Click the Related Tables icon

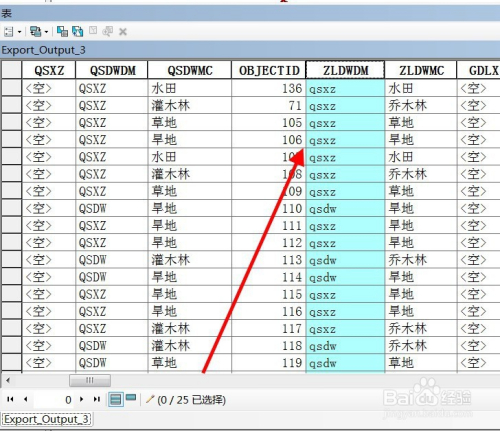click(x=35, y=32)
